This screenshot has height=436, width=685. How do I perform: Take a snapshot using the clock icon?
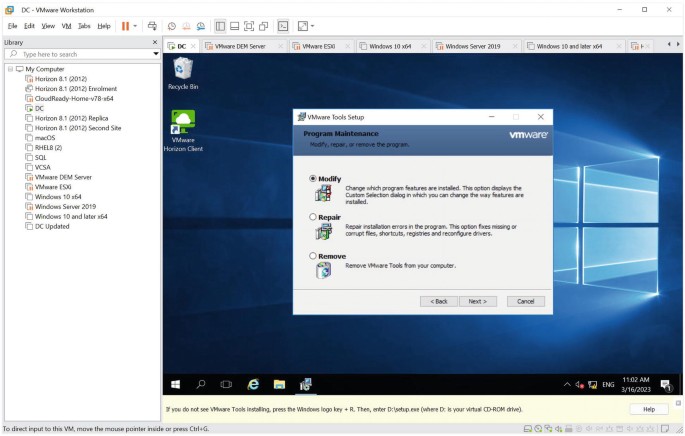(171, 25)
